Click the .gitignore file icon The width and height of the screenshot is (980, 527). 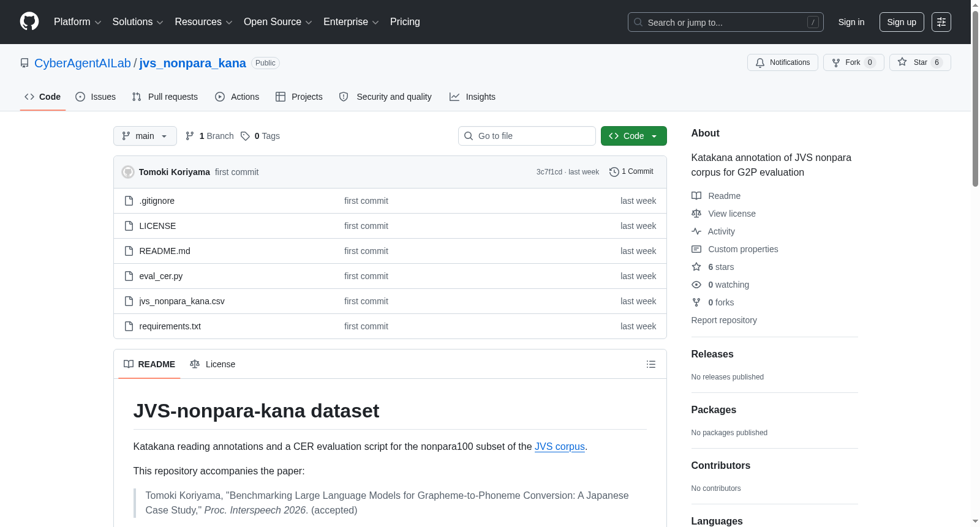pos(129,201)
